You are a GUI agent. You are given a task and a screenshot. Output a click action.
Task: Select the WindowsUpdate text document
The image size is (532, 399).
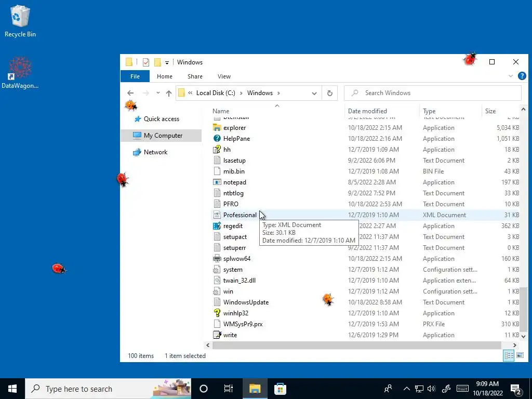(x=246, y=302)
